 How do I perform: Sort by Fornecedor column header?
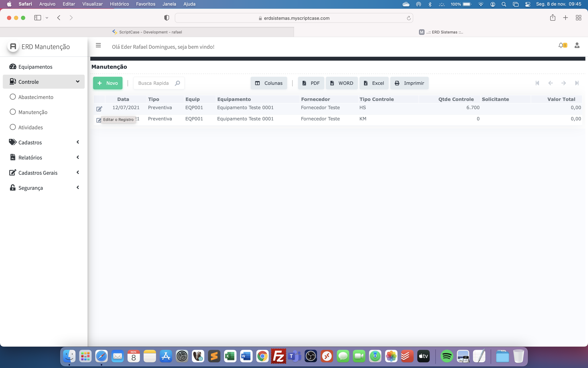[315, 99]
